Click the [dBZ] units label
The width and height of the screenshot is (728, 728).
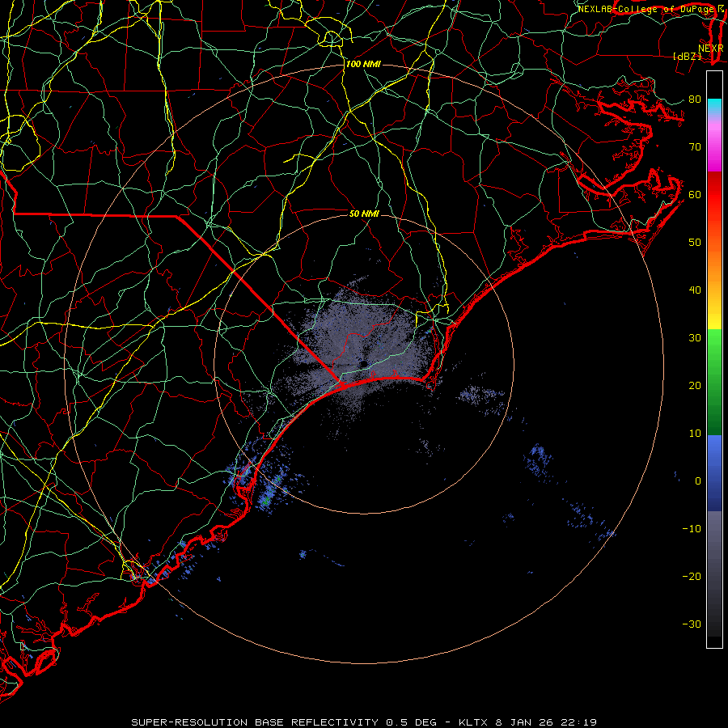pyautogui.click(x=687, y=56)
